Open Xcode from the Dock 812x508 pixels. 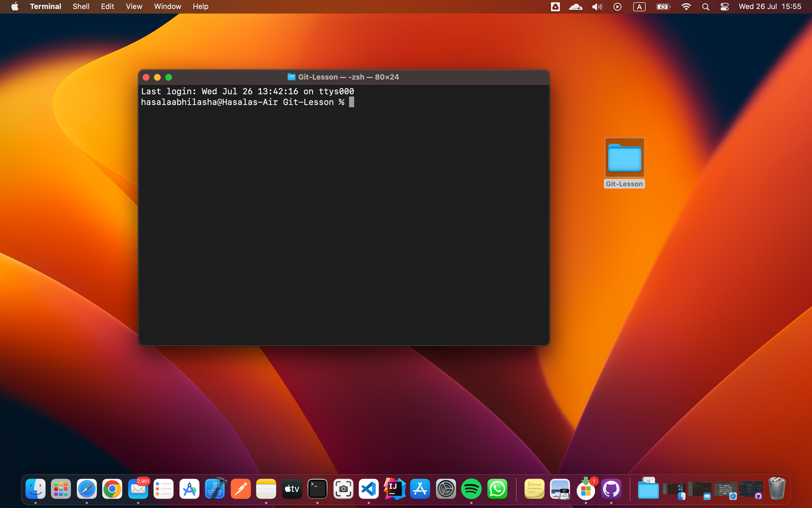point(215,489)
